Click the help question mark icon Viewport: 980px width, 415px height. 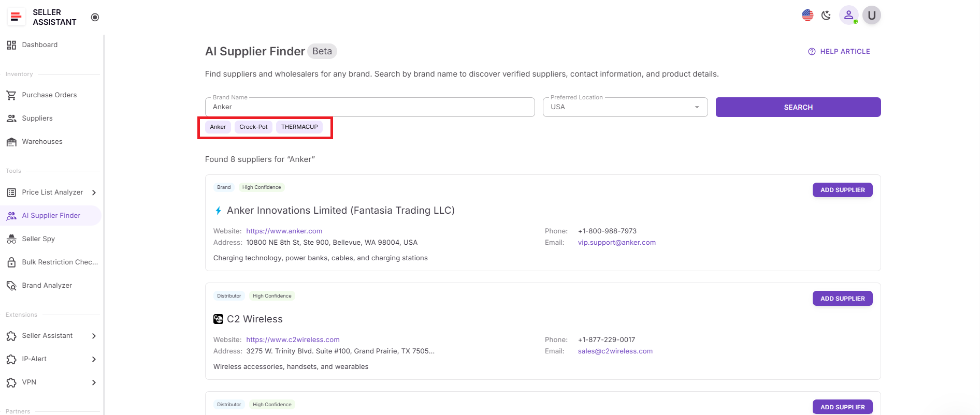(812, 52)
